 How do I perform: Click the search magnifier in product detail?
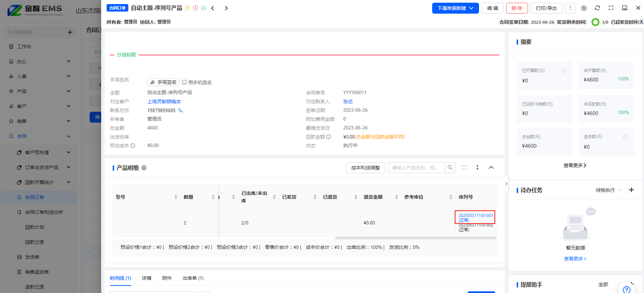[451, 168]
